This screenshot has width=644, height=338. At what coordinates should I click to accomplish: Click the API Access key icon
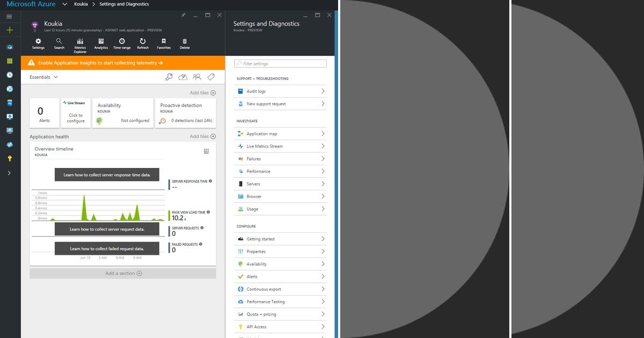240,326
